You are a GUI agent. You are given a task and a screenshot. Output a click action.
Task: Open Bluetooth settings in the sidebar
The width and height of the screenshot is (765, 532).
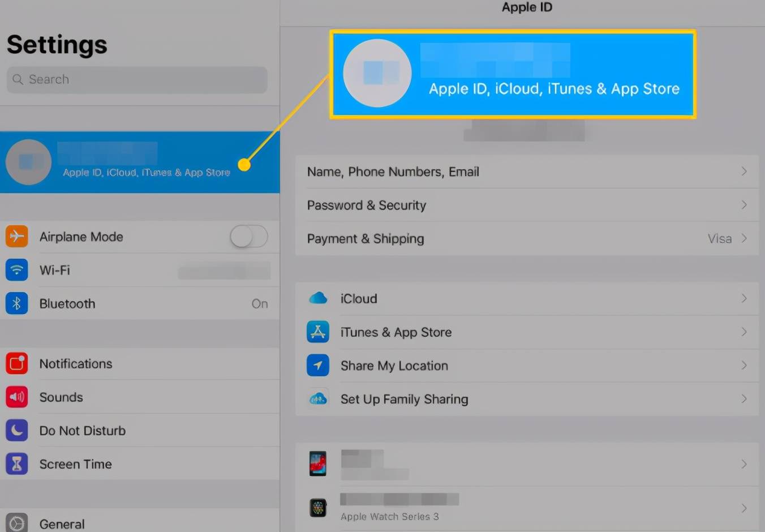pos(140,303)
